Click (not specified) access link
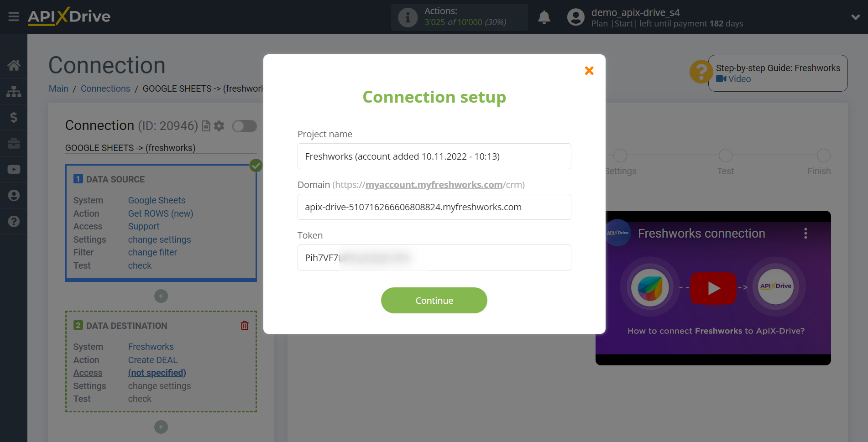The width and height of the screenshot is (868, 442). 157,373
